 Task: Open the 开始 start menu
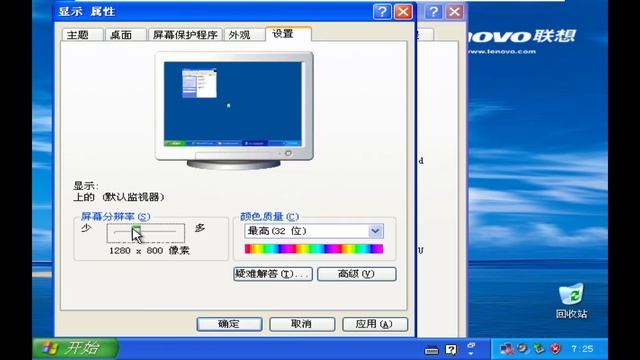[x=76, y=348]
